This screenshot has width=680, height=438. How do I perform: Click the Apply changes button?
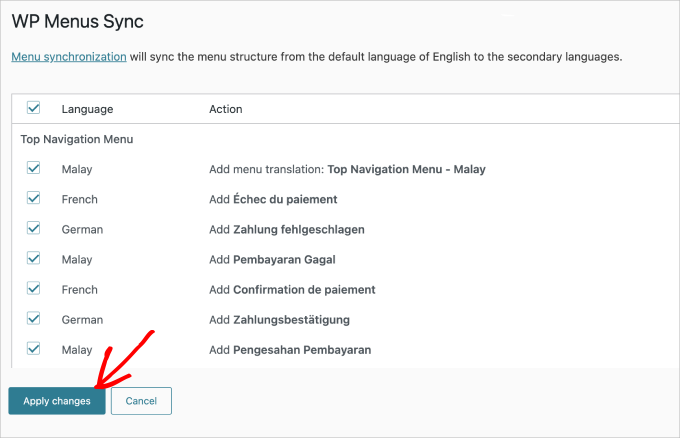(57, 401)
